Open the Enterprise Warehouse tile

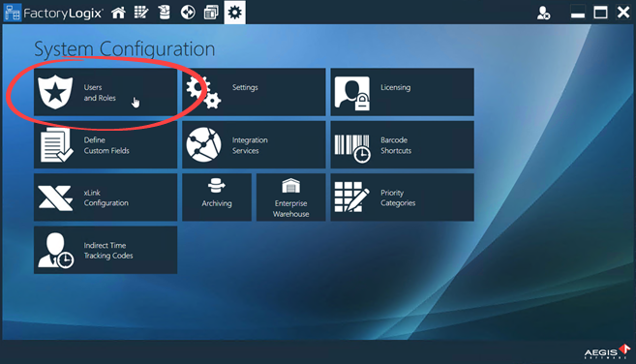[290, 197]
